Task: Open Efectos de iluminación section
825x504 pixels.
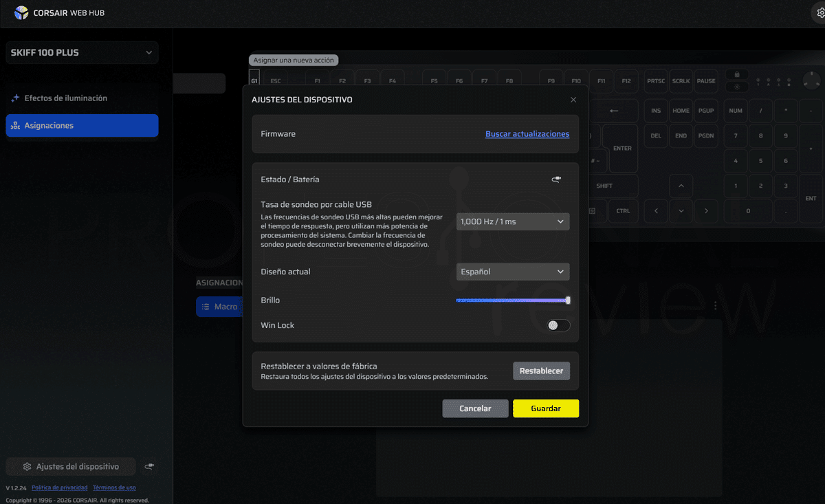Action: [x=82, y=98]
